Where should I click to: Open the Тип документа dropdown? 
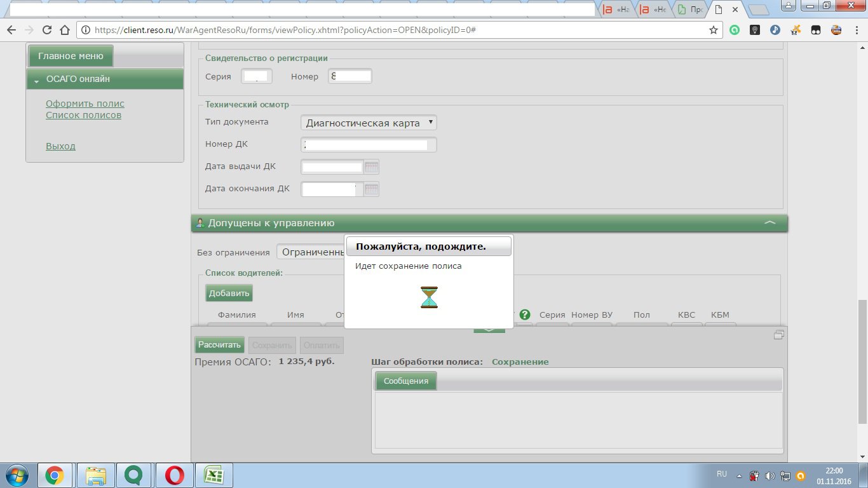pos(369,123)
